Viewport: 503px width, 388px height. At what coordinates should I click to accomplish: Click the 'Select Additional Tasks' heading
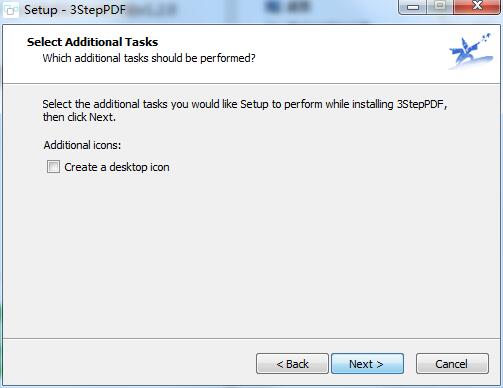coord(92,42)
